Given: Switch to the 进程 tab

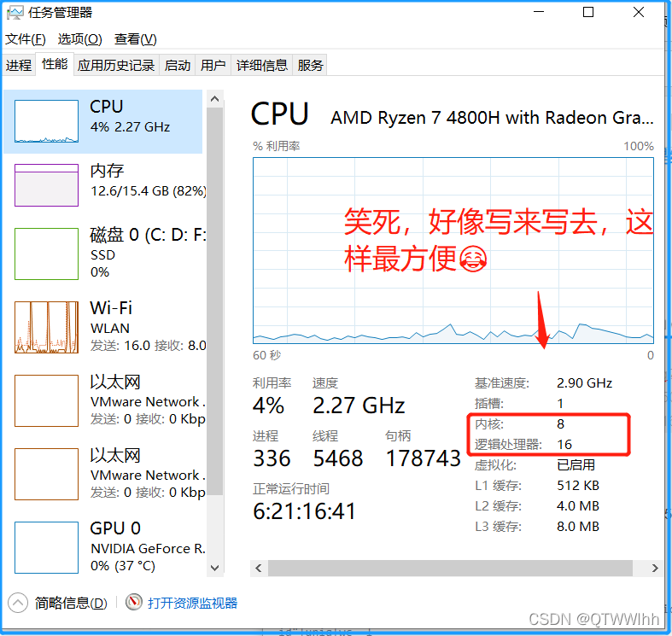Looking at the screenshot, I should (x=19, y=65).
